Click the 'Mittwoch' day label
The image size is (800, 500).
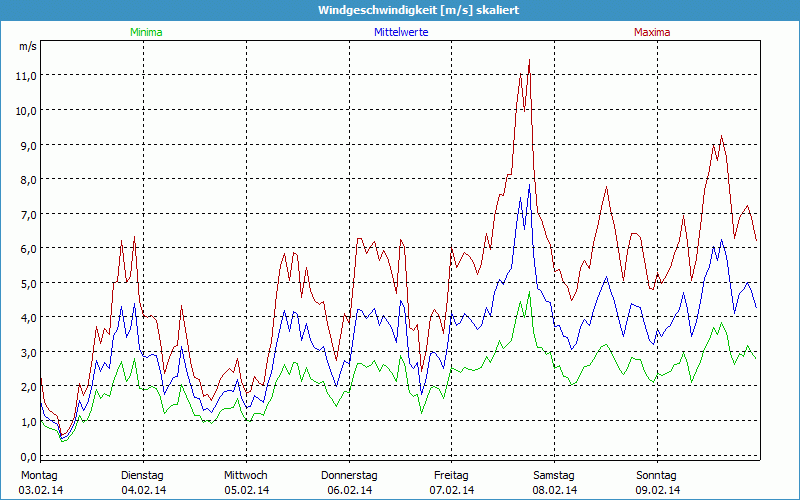pos(246,476)
